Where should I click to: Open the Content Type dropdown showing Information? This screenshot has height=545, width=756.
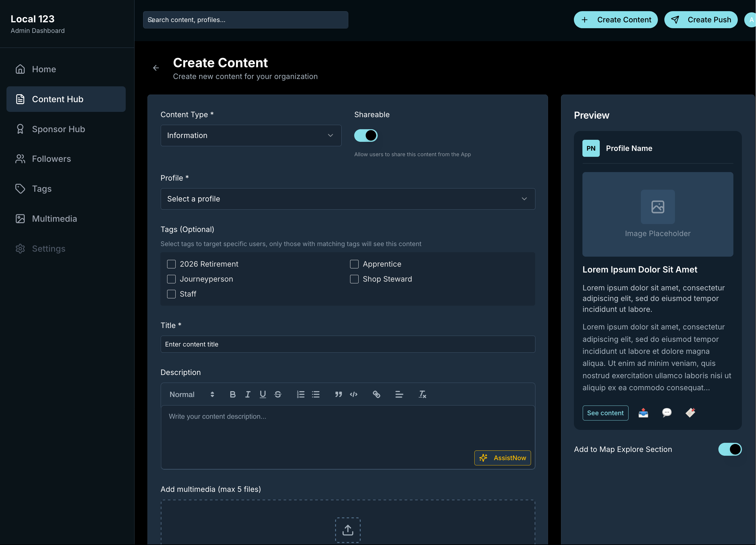tap(250, 135)
